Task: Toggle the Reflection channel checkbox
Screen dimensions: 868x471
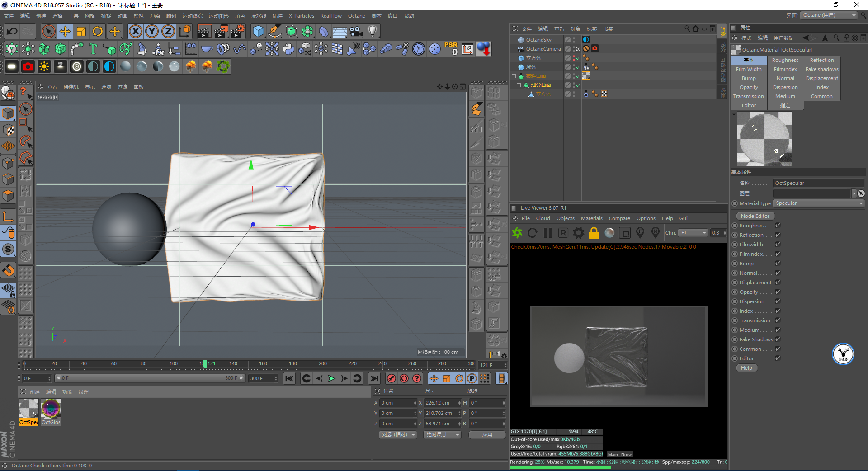Action: pyautogui.click(x=778, y=235)
